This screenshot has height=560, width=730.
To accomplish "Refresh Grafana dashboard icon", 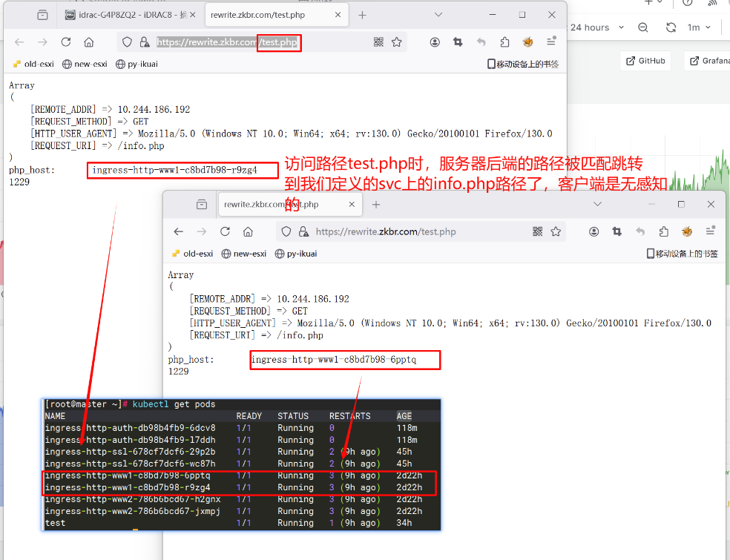I will tap(671, 27).
